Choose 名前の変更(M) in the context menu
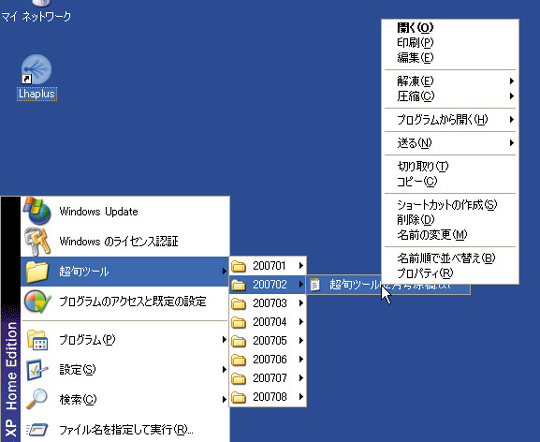Image resolution: width=540 pixels, height=442 pixels. tap(450, 235)
